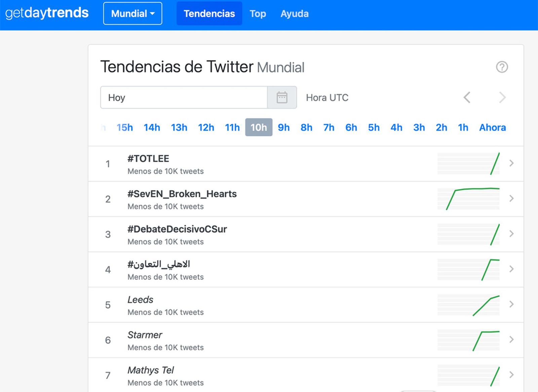Expand Arabic hashtag row 4 chevron

pyautogui.click(x=511, y=269)
